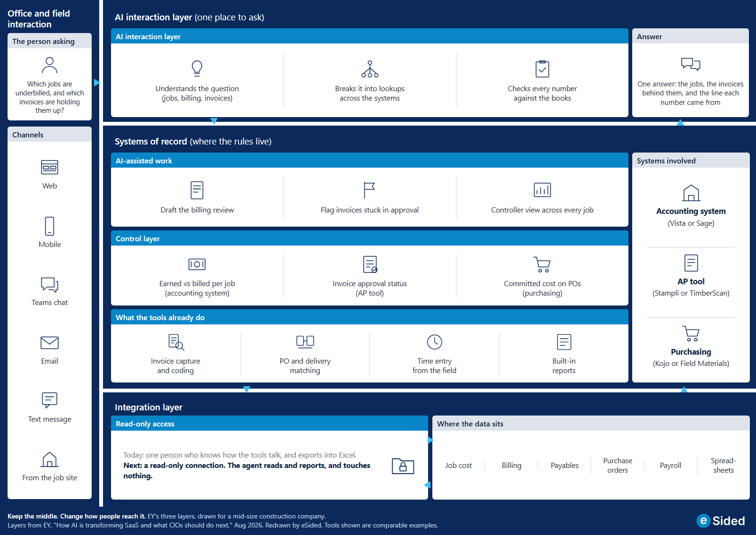Click the Invoice capture and coding magnifier icon

(x=176, y=342)
